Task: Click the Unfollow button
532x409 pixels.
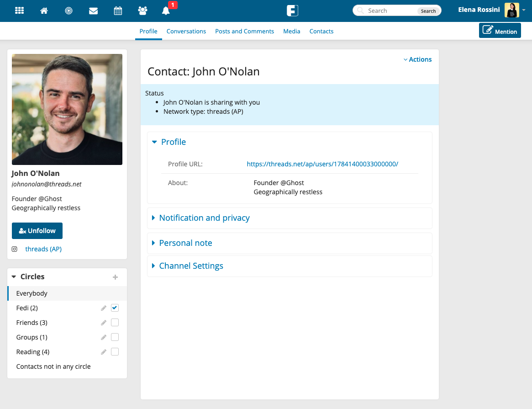Action: click(37, 231)
